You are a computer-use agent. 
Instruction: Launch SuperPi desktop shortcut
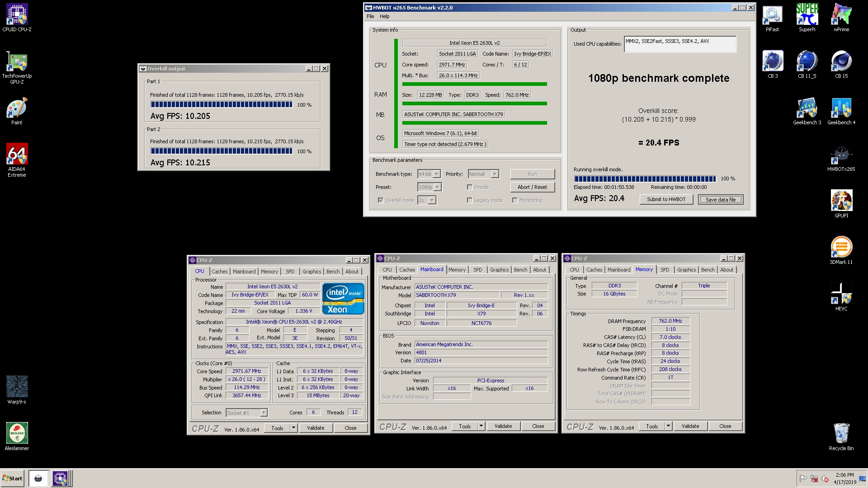point(807,18)
